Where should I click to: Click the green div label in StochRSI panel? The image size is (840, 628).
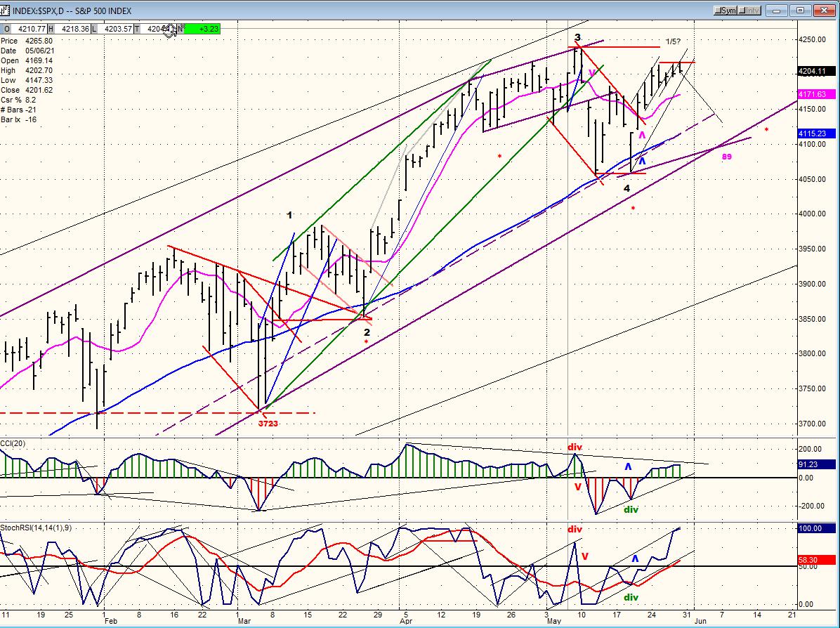tap(631, 597)
